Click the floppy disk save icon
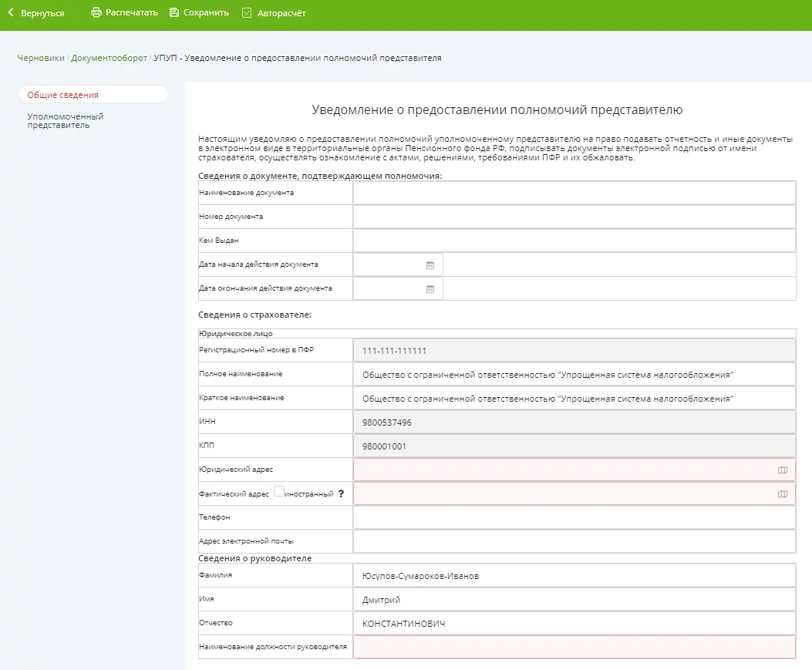Image resolution: width=812 pixels, height=670 pixels. coord(174,13)
